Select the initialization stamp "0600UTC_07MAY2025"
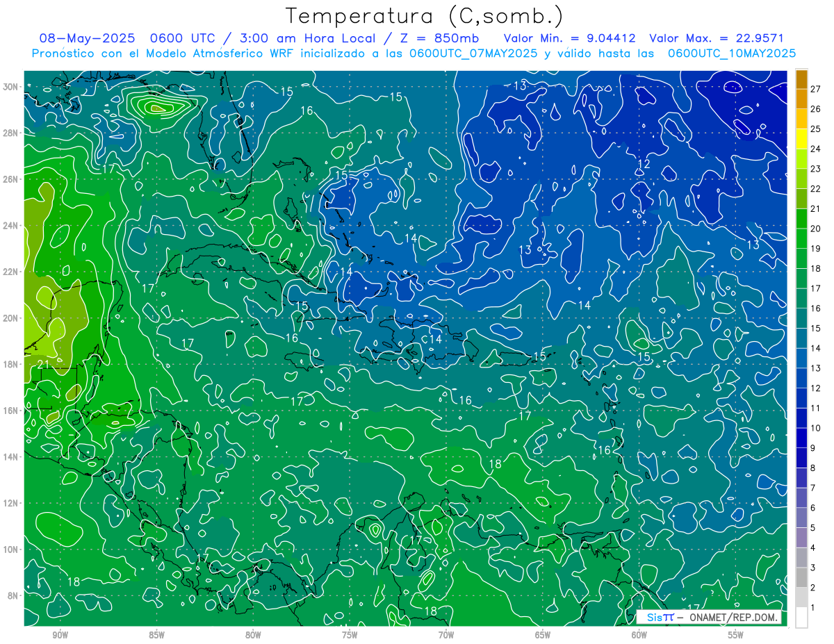 473,53
